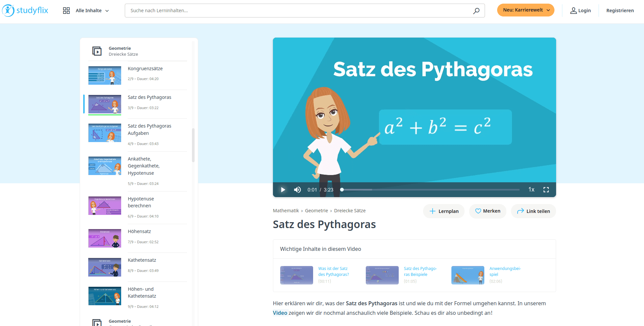Navigate to Dreiecke Sätze breadcrumb
This screenshot has width=644, height=326.
[350, 210]
